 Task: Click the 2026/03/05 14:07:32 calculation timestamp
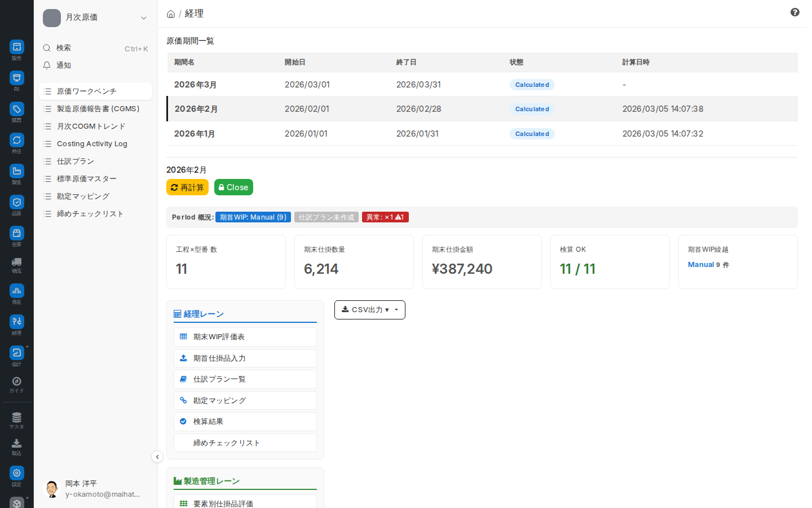tap(663, 134)
